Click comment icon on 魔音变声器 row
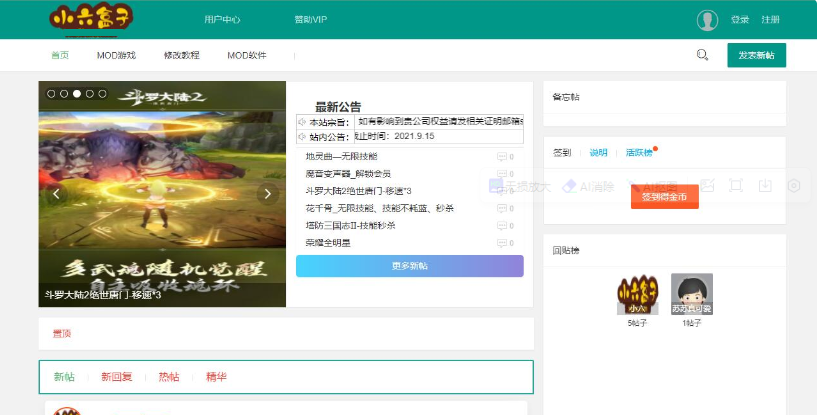Screen dimensions: 817x415 click(502, 174)
